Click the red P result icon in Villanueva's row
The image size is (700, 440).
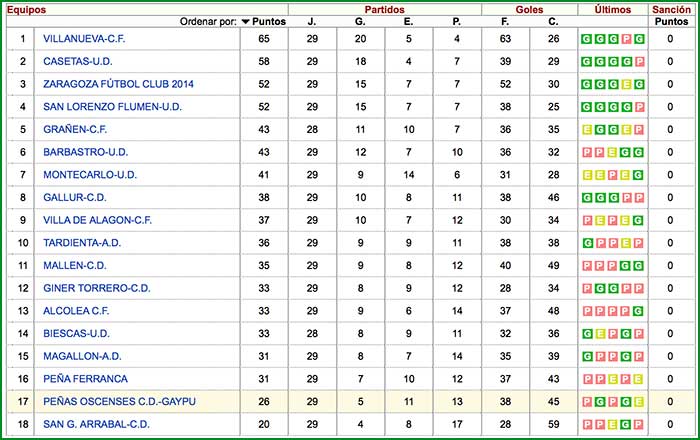[625, 40]
